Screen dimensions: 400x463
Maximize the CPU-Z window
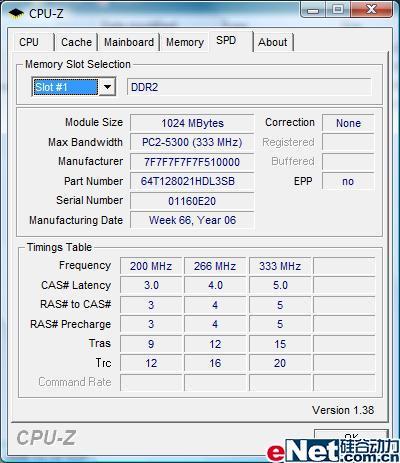tap(338, 9)
